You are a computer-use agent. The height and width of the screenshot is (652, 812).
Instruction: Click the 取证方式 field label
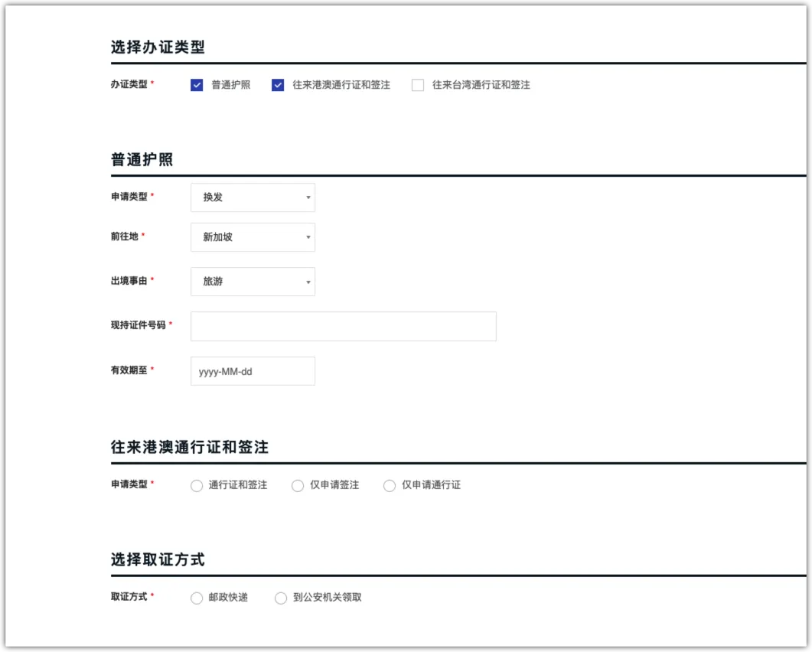(x=129, y=596)
